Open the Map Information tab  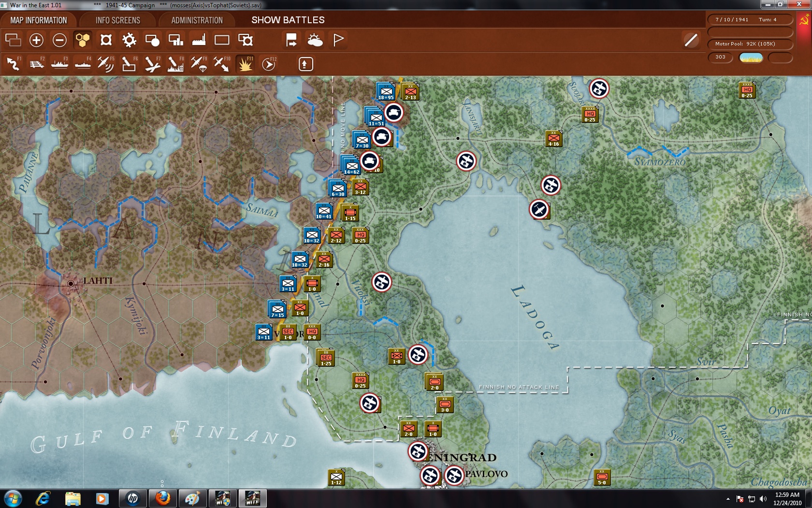coord(39,20)
